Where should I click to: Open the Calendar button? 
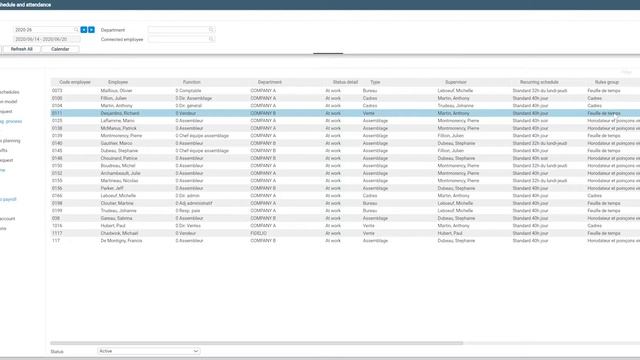click(60, 49)
